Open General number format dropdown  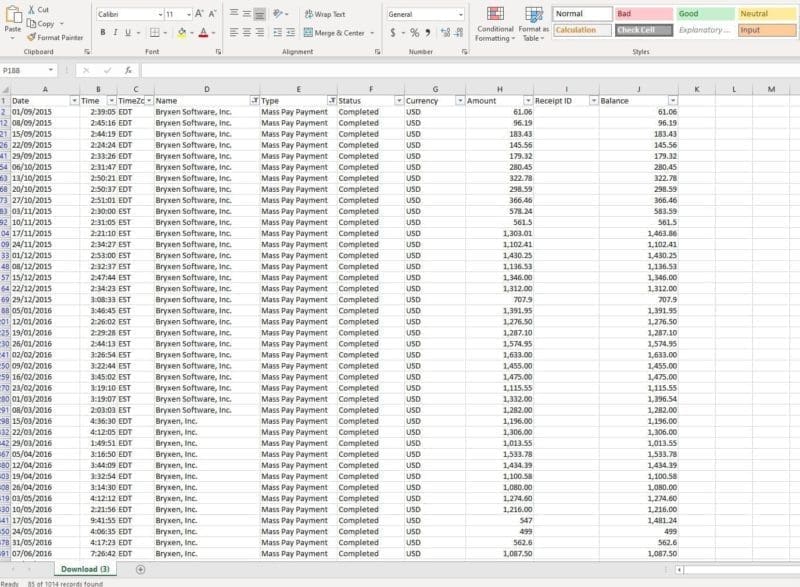461,14
